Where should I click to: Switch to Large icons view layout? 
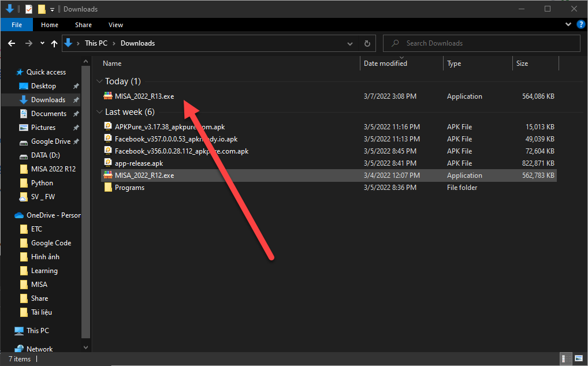[579, 359]
